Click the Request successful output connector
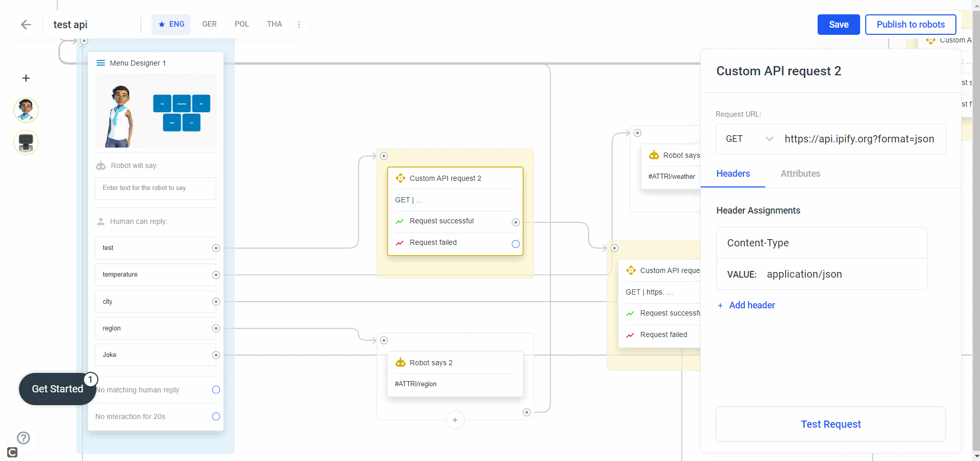 pyautogui.click(x=516, y=222)
